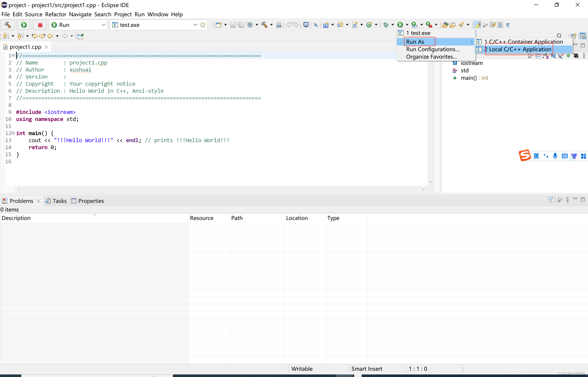Image resolution: width=588 pixels, height=377 pixels.
Task: Click the Debug bug icon in toolbar
Action: (386, 25)
